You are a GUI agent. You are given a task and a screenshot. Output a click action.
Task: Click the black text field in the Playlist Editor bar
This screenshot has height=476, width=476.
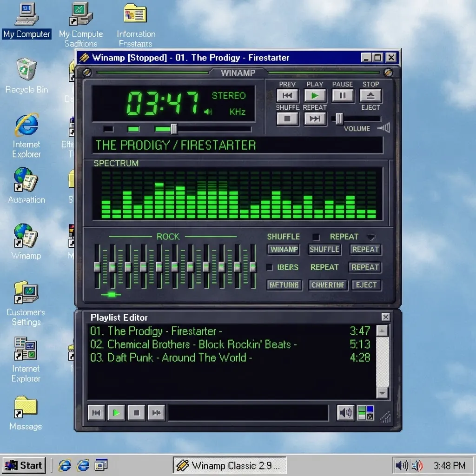pos(248,413)
